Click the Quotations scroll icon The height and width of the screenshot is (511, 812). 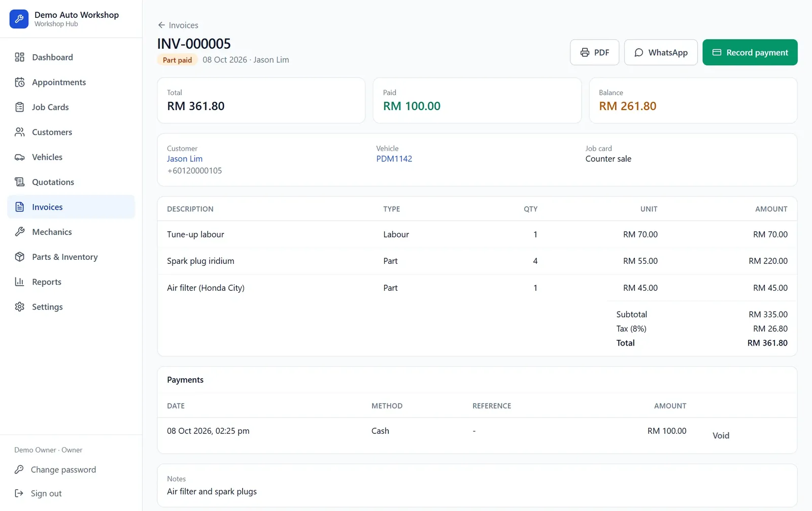pos(20,182)
